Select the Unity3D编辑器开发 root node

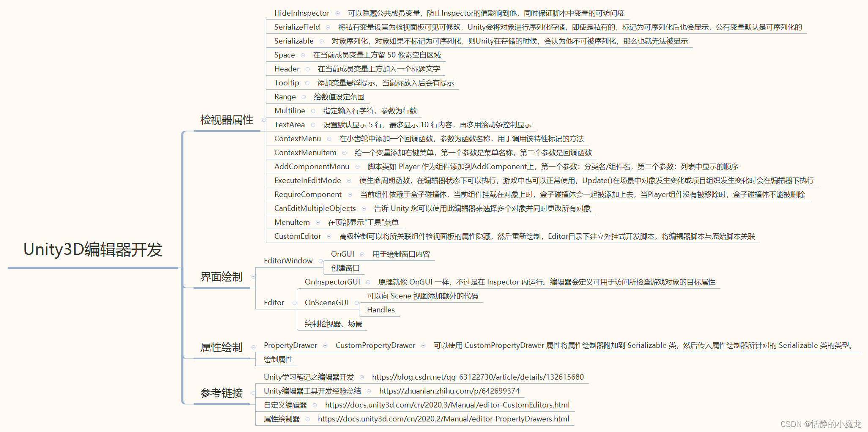[93, 249]
